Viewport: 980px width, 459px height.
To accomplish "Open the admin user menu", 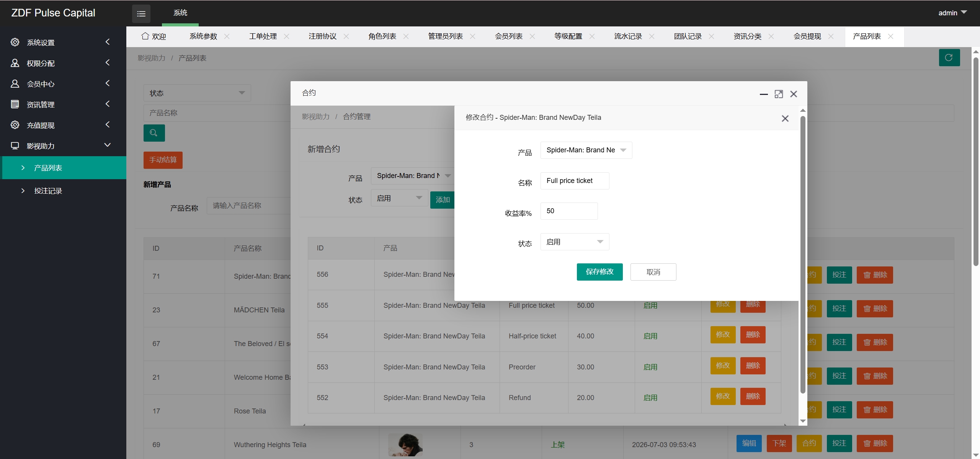I will pyautogui.click(x=952, y=13).
